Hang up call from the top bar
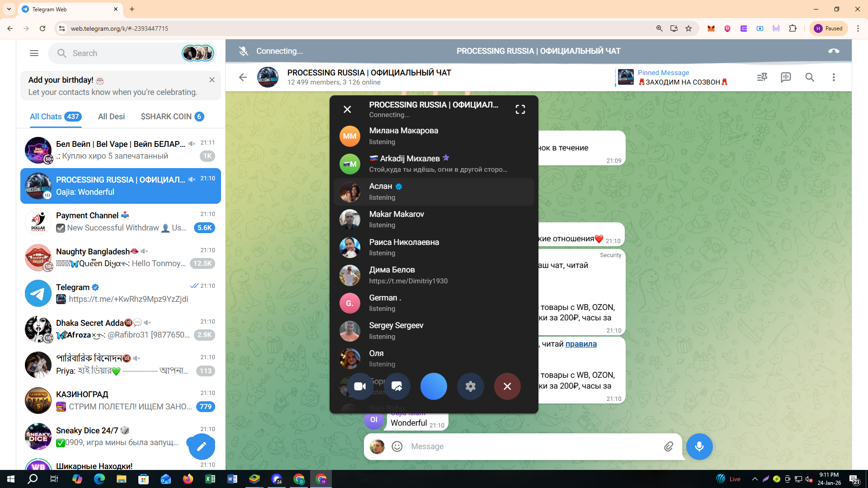The image size is (868, 488). [833, 51]
